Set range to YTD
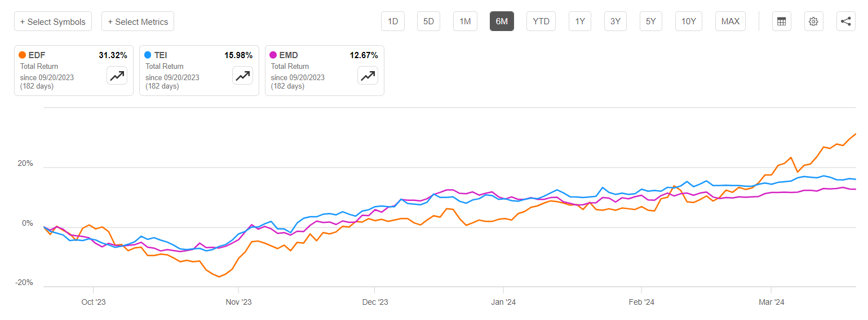 click(541, 21)
